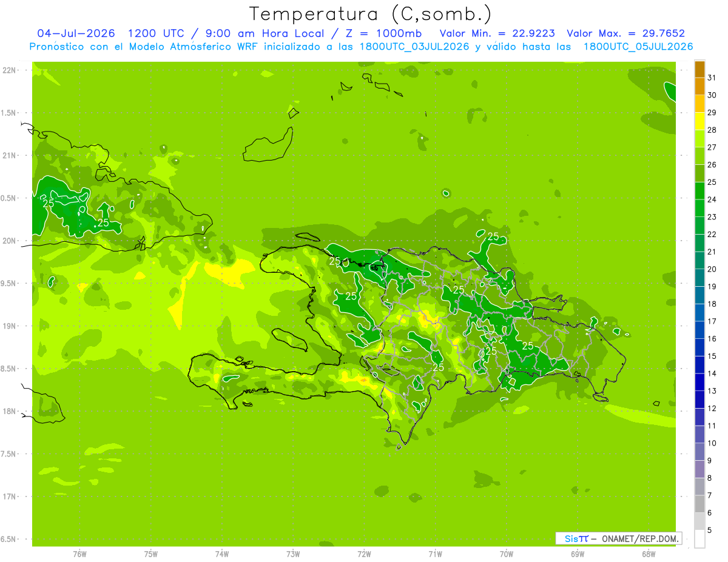Viewport: 728px width, 562px height.
Task: Click the "20N" latitude axis label
Action: click(8, 241)
